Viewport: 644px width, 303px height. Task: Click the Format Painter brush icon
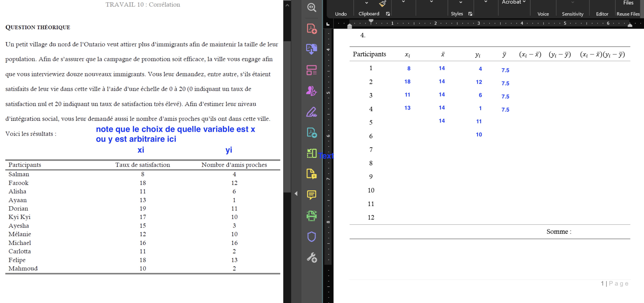coord(382,3)
